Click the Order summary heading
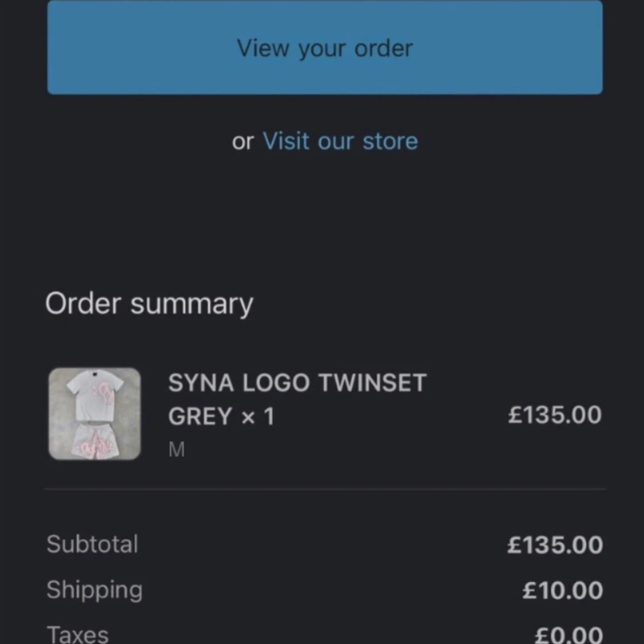The image size is (644, 644). pyautogui.click(x=149, y=303)
